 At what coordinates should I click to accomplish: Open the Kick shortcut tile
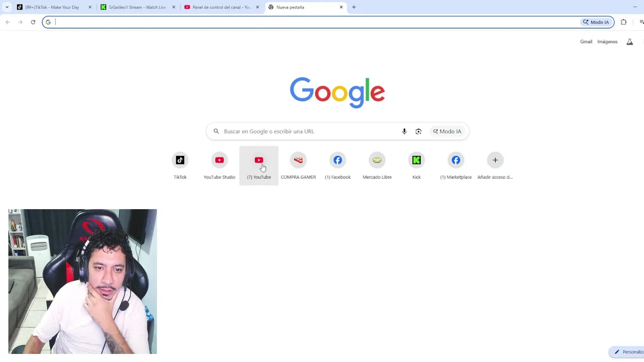[417, 165]
